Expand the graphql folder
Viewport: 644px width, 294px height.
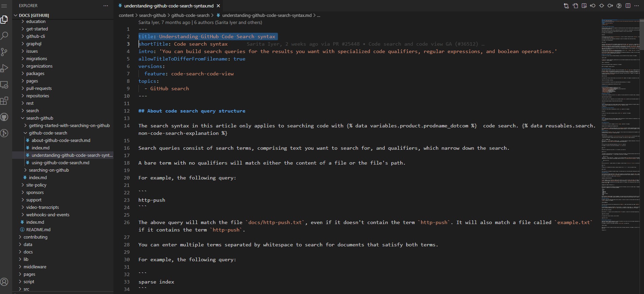[34, 44]
